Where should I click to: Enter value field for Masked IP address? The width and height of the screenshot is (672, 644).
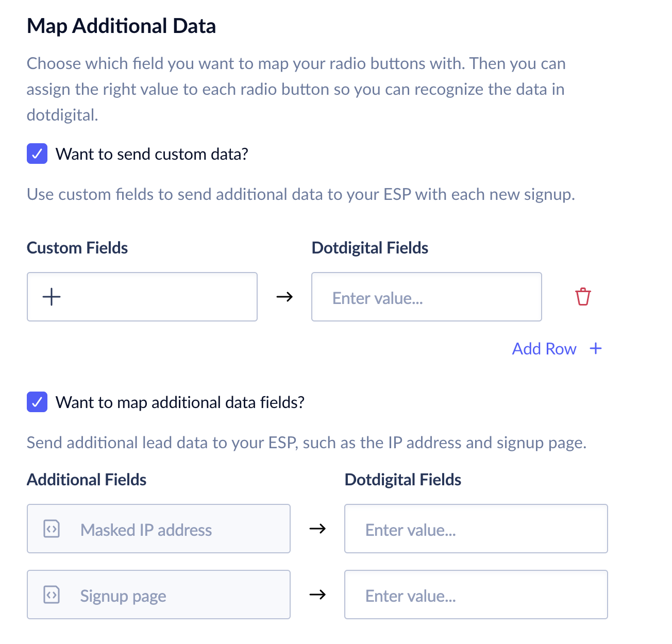click(476, 529)
